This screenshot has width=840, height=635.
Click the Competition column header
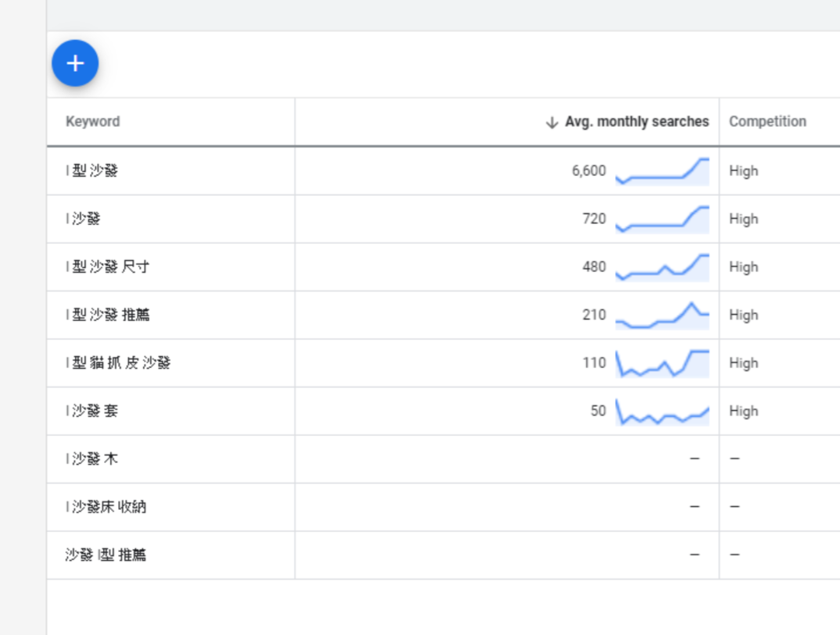[767, 122]
